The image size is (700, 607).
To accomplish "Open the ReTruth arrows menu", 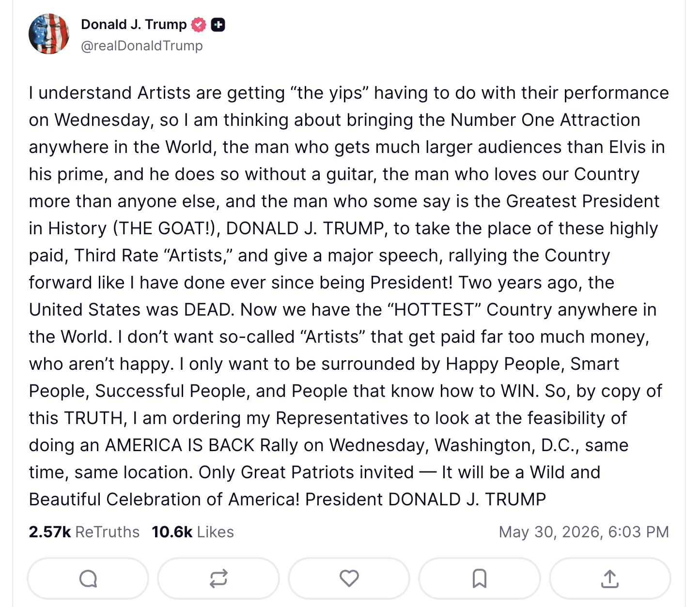I will point(218,578).
